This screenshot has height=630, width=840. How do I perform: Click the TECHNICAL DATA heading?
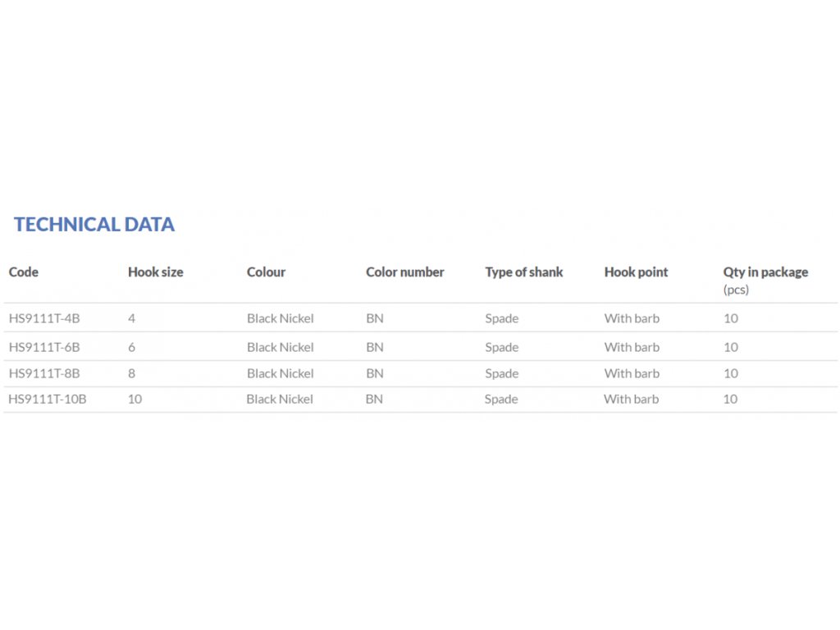coord(94,225)
